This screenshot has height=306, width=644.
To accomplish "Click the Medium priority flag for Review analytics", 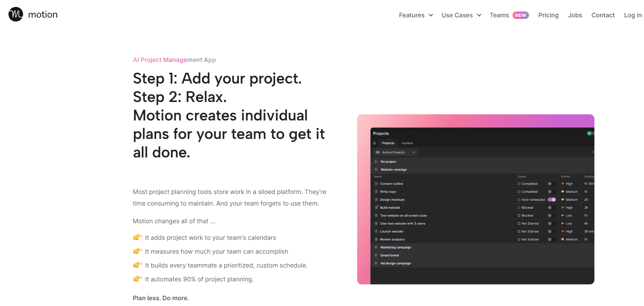I will coord(562,240).
